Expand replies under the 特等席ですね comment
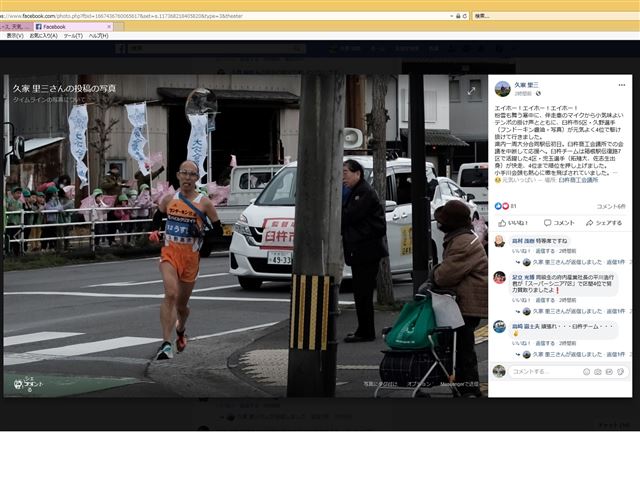640x479 pixels. point(578,262)
